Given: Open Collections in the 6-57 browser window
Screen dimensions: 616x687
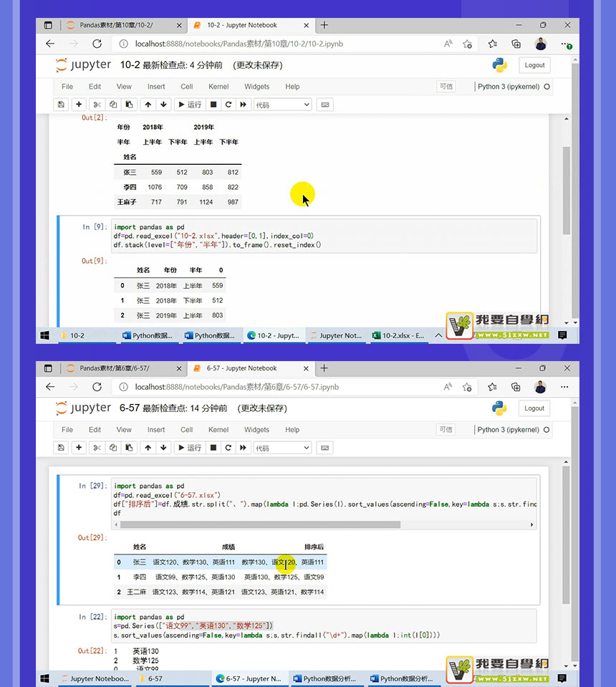Looking at the screenshot, I should click(516, 387).
